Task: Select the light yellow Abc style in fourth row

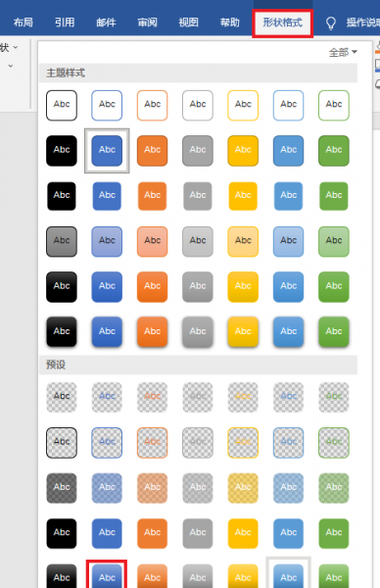Action: click(243, 241)
